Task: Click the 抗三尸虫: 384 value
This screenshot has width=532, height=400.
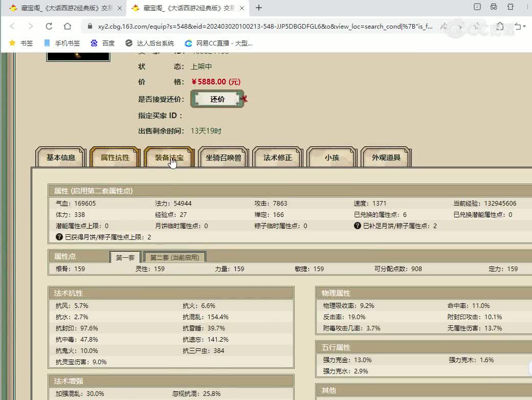Action: [x=203, y=350]
